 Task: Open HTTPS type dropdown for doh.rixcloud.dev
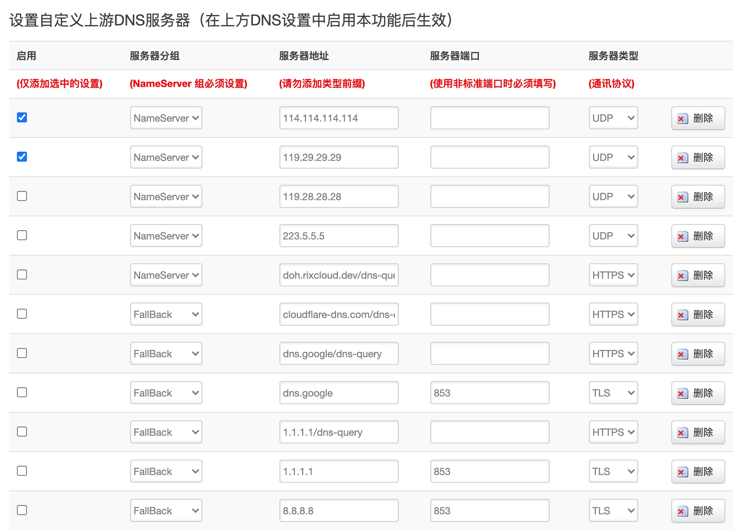point(613,275)
